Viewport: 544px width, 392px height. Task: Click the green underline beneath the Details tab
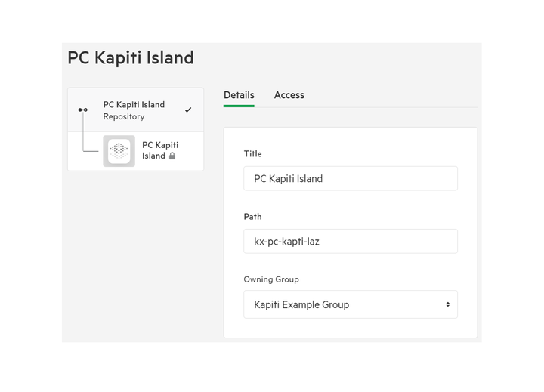[239, 106]
